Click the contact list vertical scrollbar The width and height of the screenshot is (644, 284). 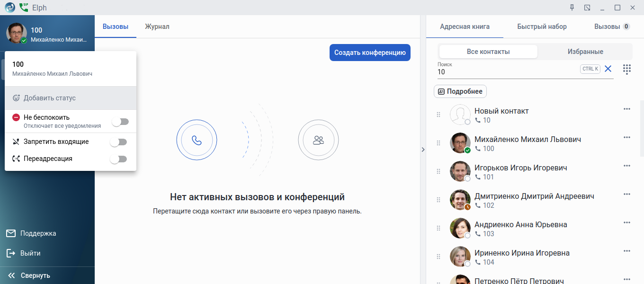642,128
